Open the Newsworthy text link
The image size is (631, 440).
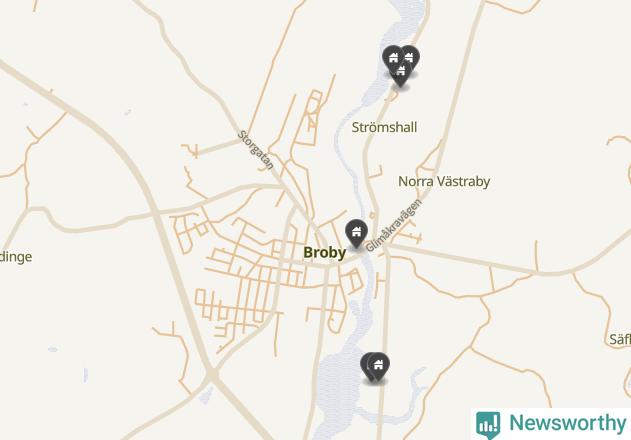[x=567, y=423]
